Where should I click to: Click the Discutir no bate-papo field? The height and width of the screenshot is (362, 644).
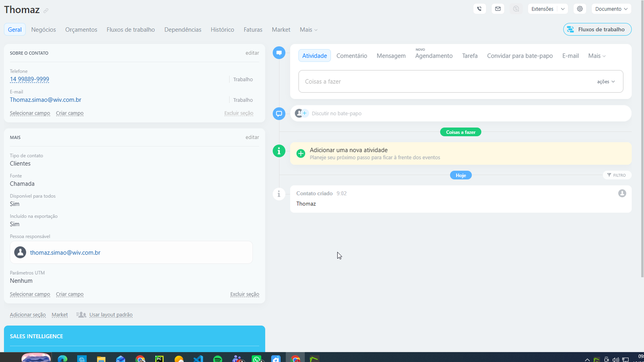pyautogui.click(x=460, y=114)
